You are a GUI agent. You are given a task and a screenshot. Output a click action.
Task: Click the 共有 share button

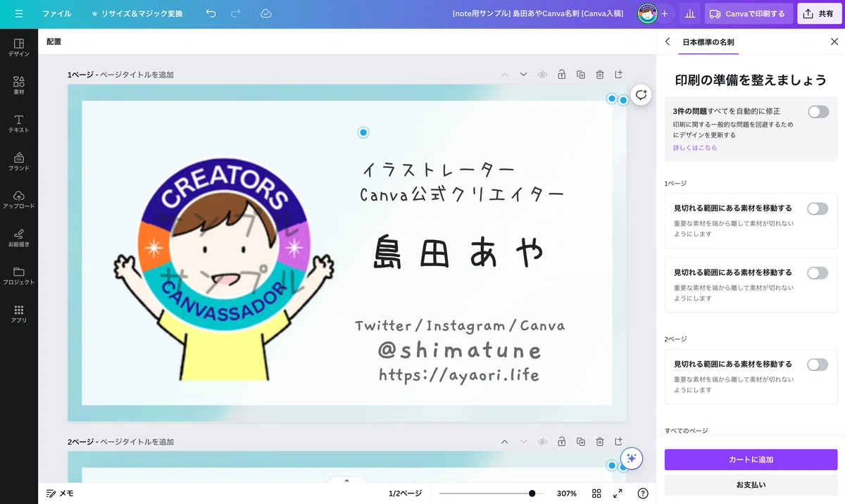(819, 13)
